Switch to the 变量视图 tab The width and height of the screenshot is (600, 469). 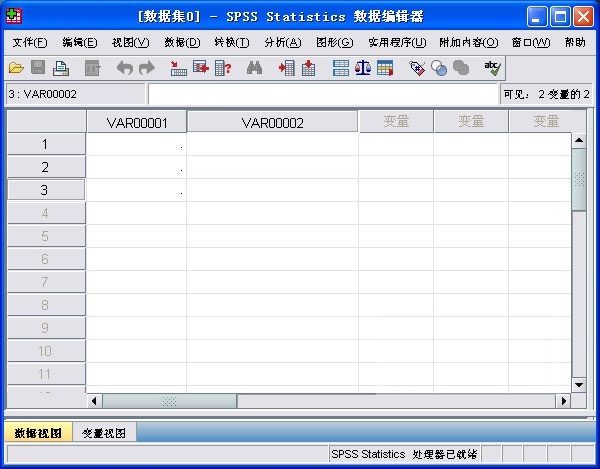tap(104, 433)
